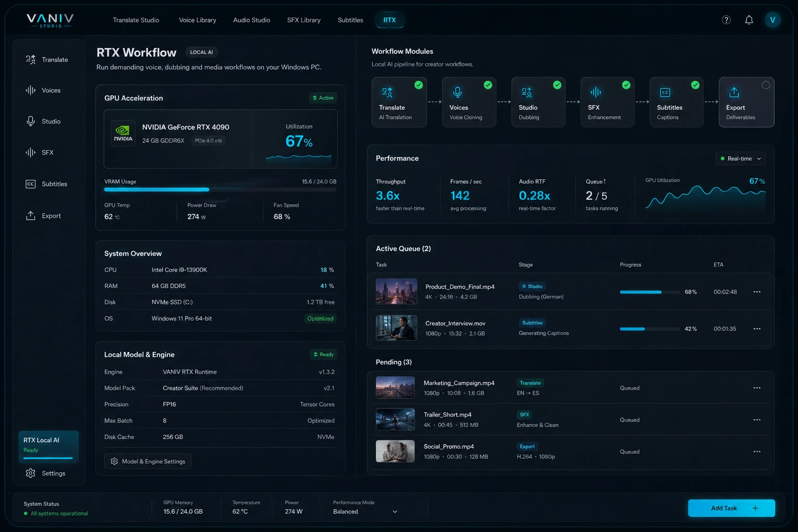The image size is (798, 532).
Task: Select the SFX Enhancement workflow module
Action: tap(607, 102)
